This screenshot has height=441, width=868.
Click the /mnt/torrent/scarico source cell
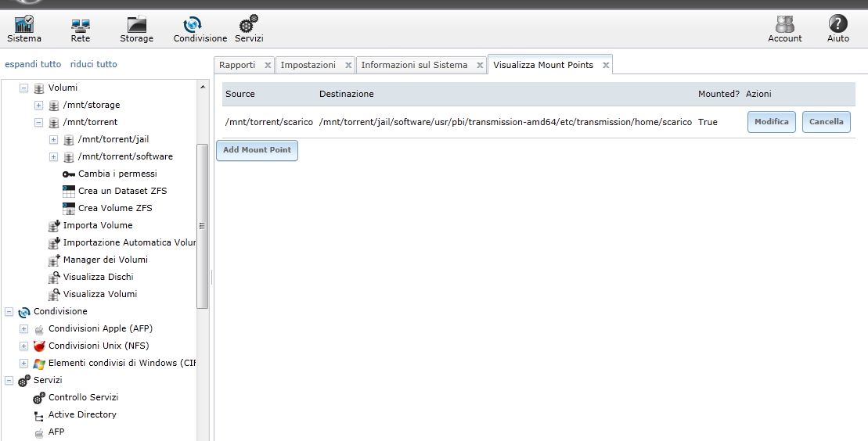[x=269, y=122]
